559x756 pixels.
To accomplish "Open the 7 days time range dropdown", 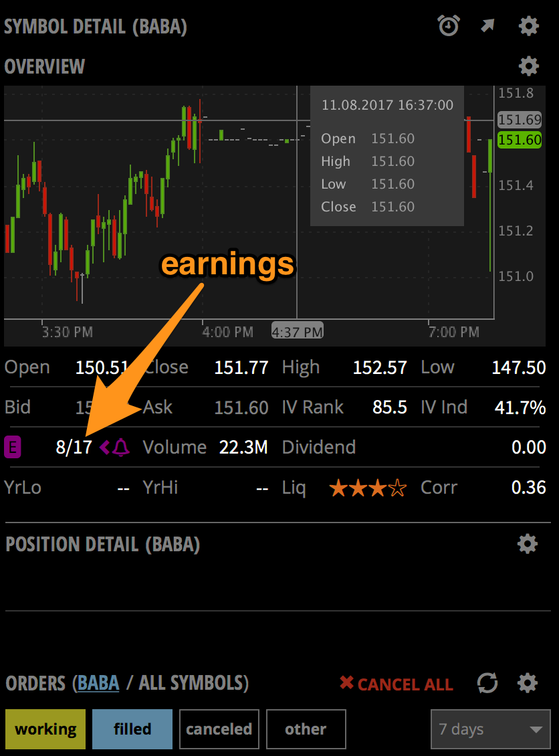I will tap(490, 729).
